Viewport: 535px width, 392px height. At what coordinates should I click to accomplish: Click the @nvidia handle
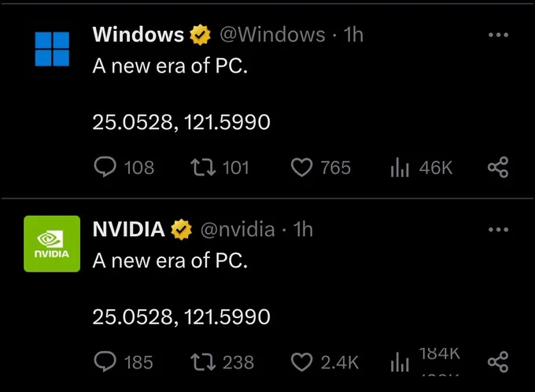(x=238, y=230)
